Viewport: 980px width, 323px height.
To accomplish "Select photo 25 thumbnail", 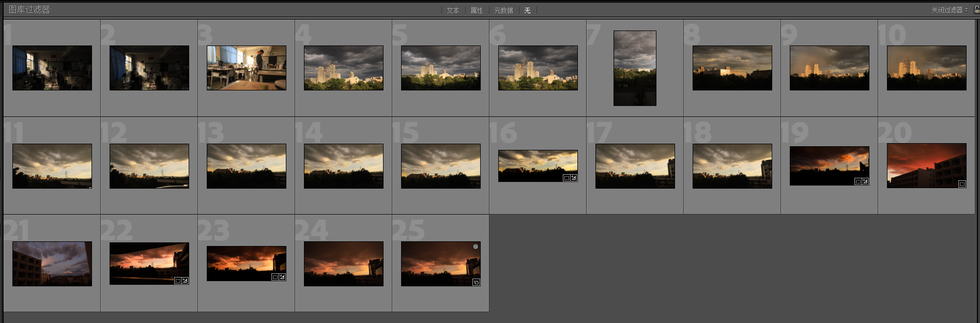I will [441, 264].
